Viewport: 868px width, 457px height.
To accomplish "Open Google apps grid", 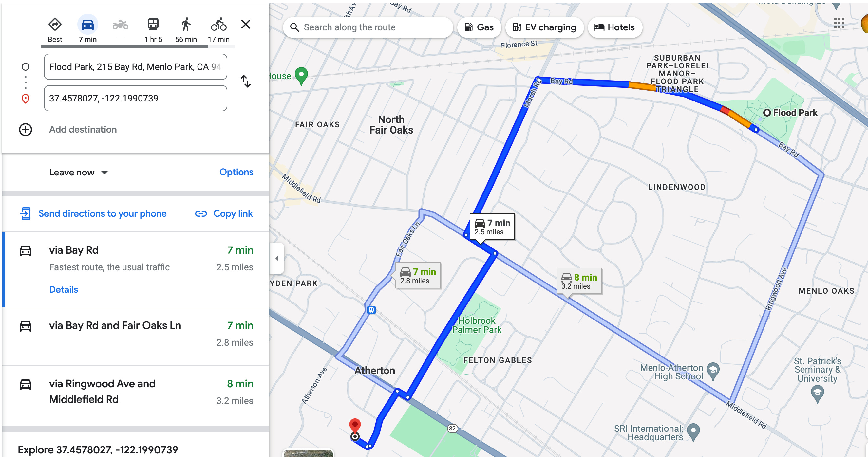I will click(839, 23).
